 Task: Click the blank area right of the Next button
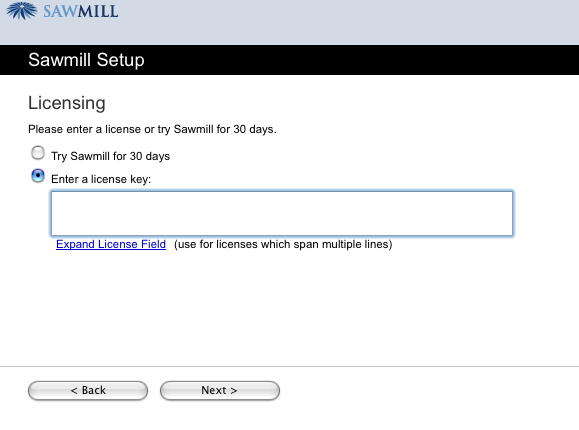pos(428,390)
